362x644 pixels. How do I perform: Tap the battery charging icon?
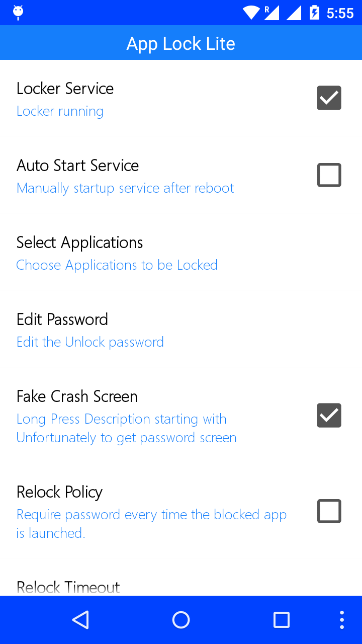pos(315,13)
